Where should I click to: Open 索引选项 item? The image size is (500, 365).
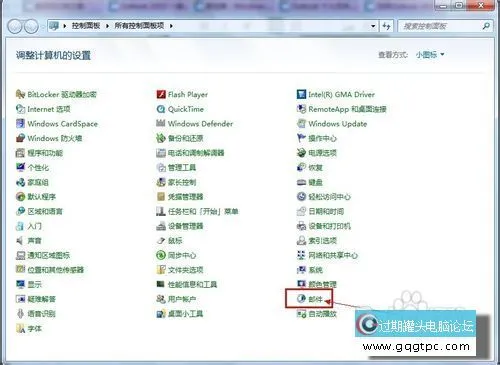(x=317, y=240)
